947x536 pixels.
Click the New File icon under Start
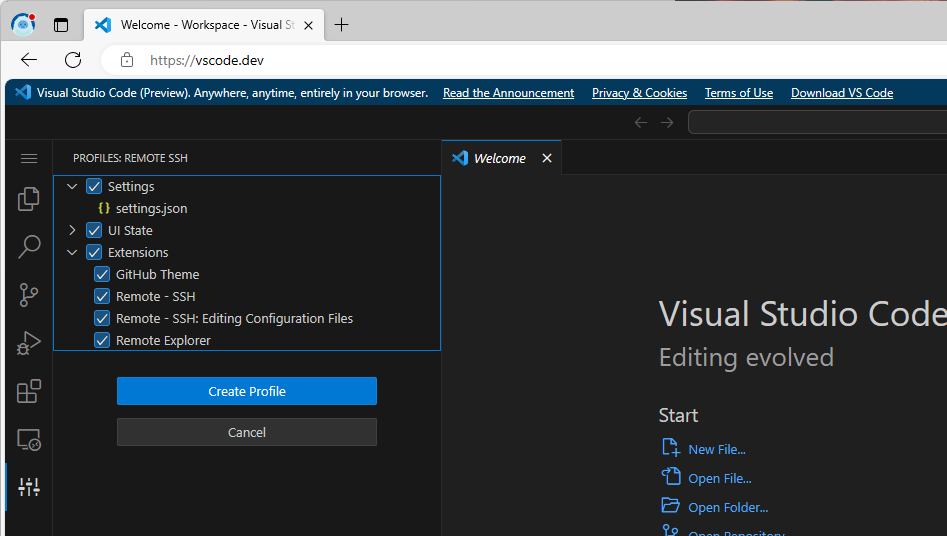pyautogui.click(x=670, y=448)
